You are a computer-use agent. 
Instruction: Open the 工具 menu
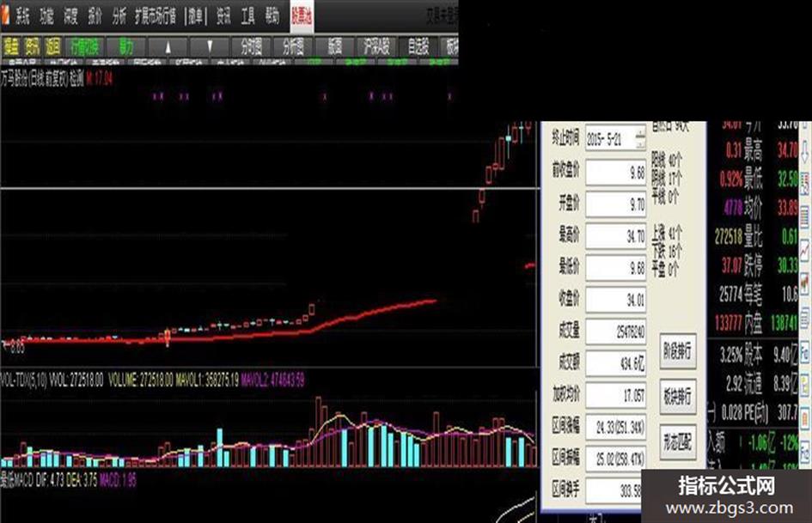248,16
